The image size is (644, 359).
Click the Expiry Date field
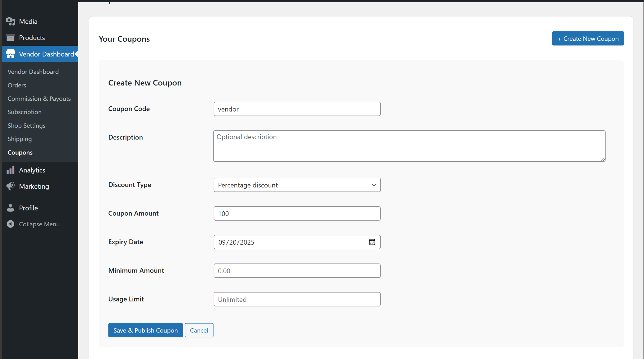(297, 242)
